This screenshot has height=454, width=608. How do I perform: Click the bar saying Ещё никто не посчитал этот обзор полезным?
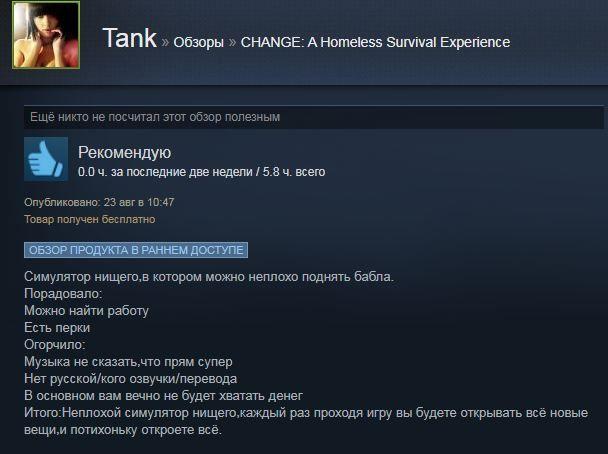coord(314,117)
